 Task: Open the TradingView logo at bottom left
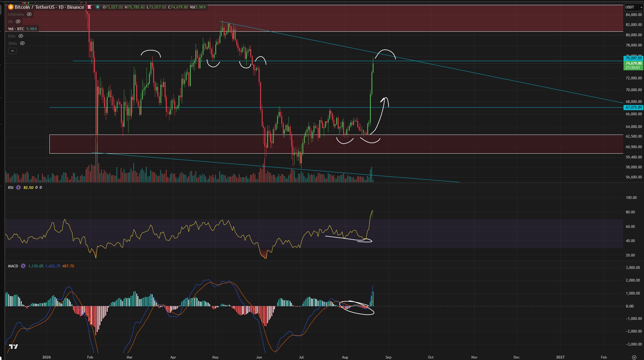pos(13,346)
